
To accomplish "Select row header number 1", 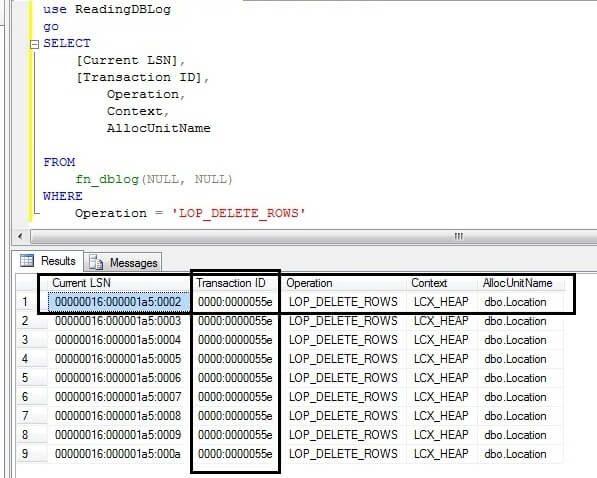I will click(32, 302).
